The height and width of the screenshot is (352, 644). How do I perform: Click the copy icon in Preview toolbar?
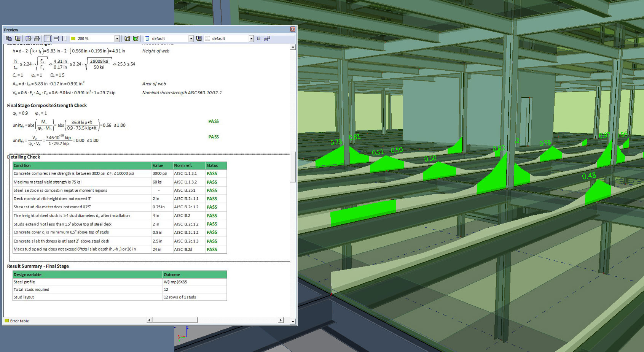pyautogui.click(x=9, y=38)
